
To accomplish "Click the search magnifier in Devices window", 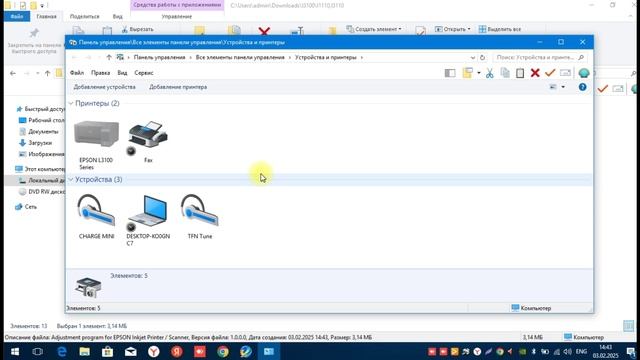I will click(581, 58).
